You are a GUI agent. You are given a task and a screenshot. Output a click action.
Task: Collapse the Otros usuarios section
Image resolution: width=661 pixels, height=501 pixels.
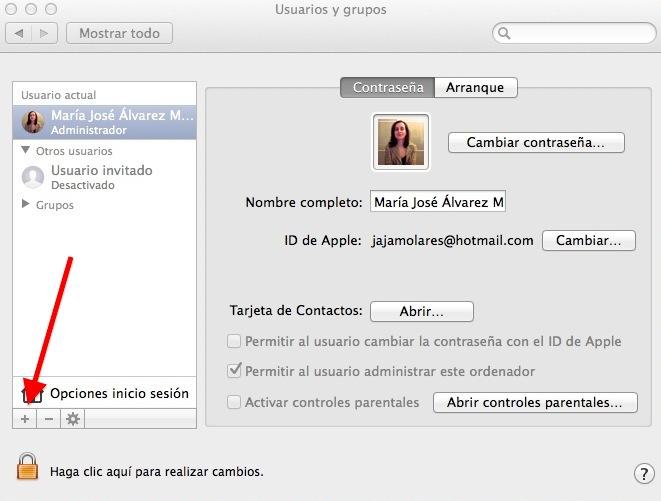click(27, 150)
